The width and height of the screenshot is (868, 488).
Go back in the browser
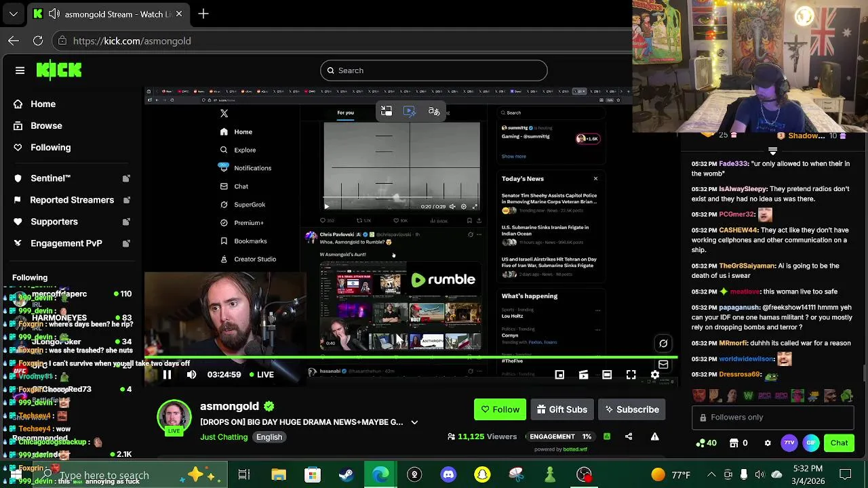[14, 41]
